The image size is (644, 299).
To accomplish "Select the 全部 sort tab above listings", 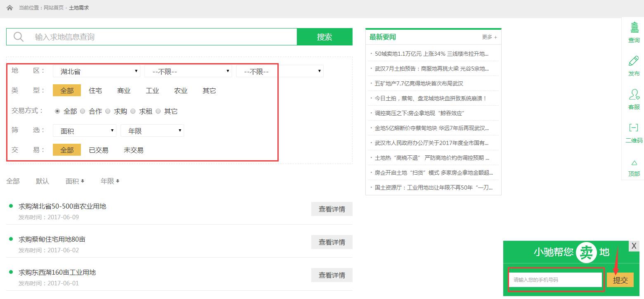I will [x=13, y=181].
